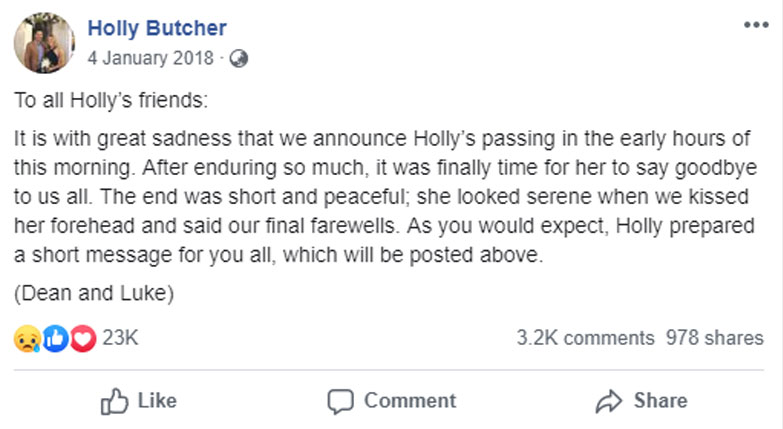
Task: Click the sad face reaction emoji
Action: point(25,339)
